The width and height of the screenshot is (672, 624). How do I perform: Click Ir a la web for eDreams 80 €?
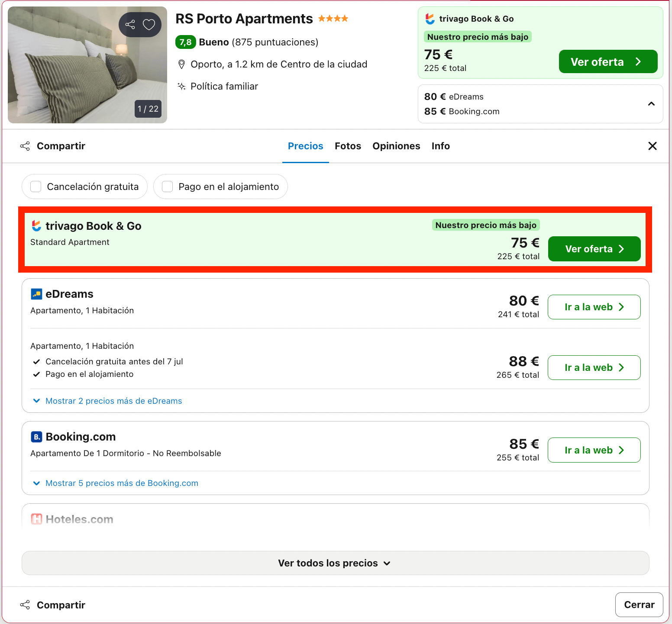click(x=594, y=307)
